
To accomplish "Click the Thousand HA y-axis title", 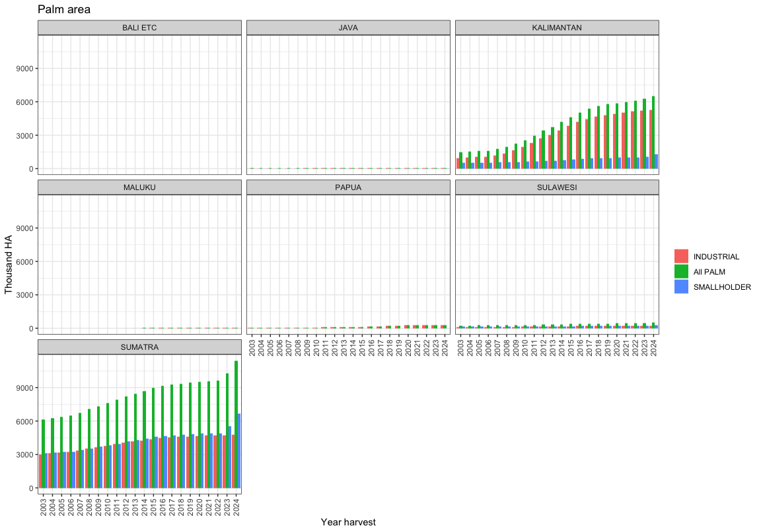I will point(9,264).
